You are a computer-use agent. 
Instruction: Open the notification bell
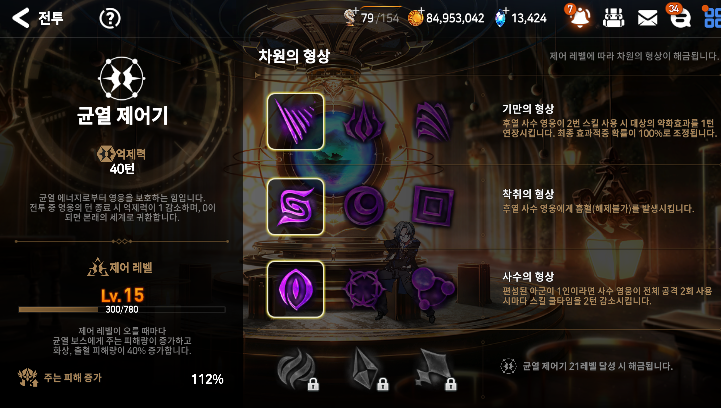579,17
